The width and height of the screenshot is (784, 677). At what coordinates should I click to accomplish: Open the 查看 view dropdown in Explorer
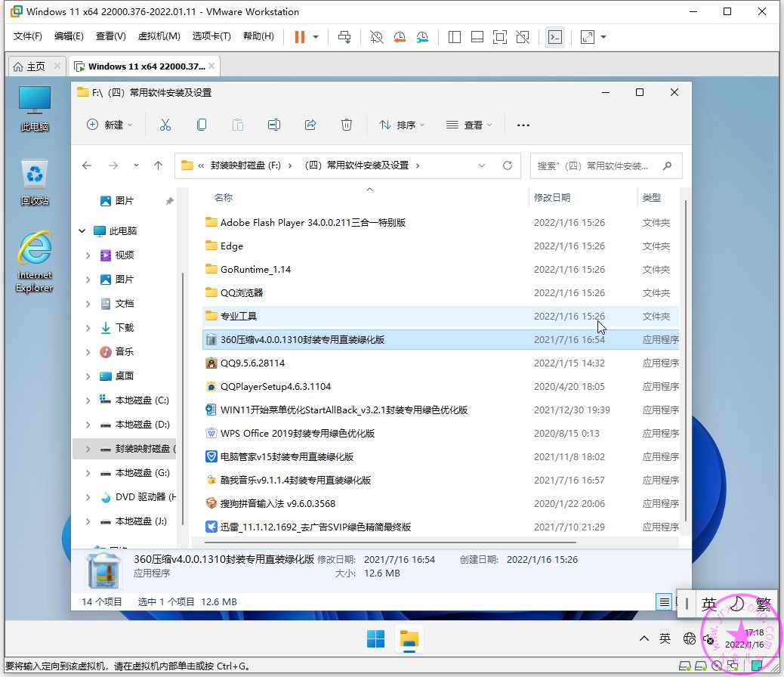(469, 125)
